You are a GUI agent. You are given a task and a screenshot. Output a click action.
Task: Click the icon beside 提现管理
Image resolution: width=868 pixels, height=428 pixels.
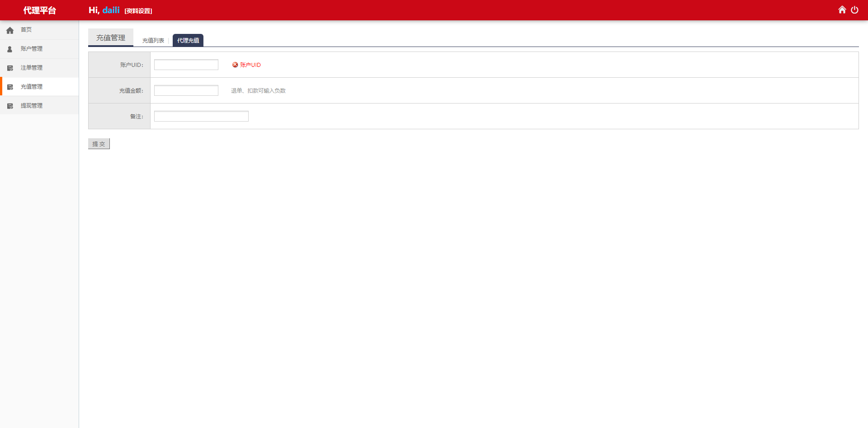pos(10,106)
